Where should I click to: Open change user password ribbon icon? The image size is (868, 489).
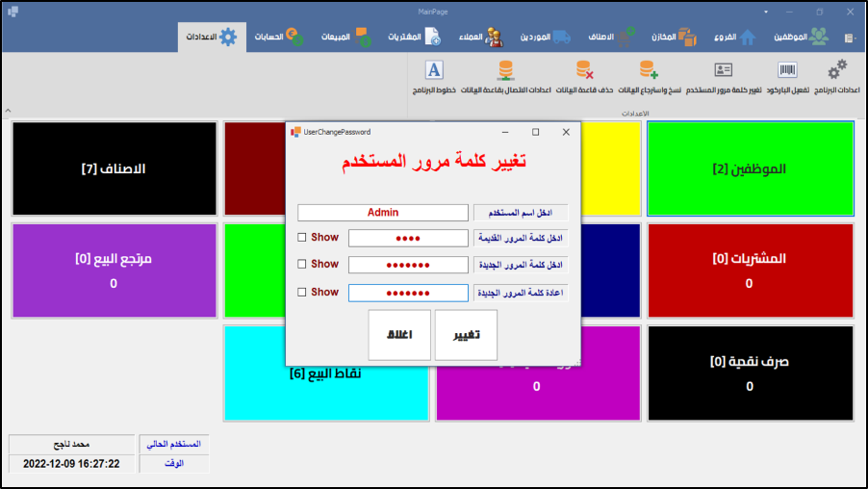(724, 70)
